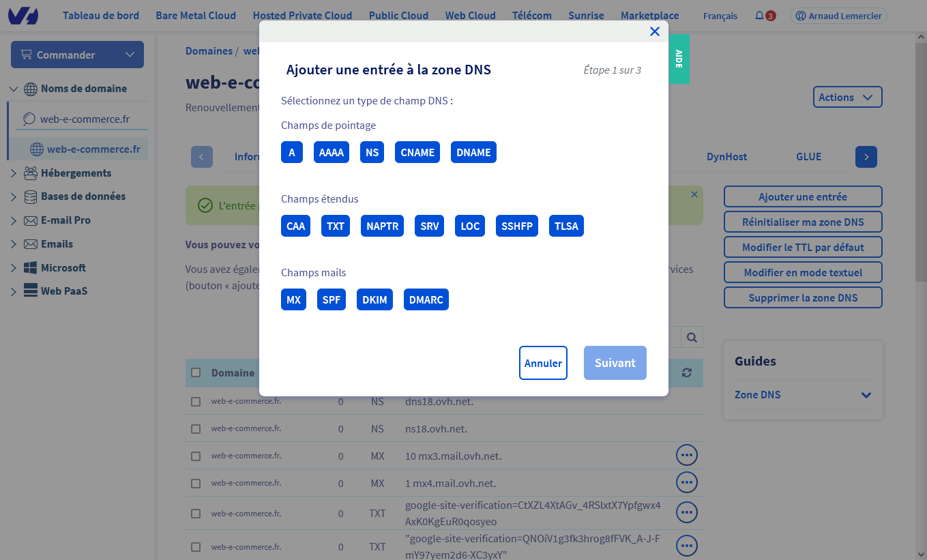
Task: Expand the Zone DNS guide
Action: [866, 395]
